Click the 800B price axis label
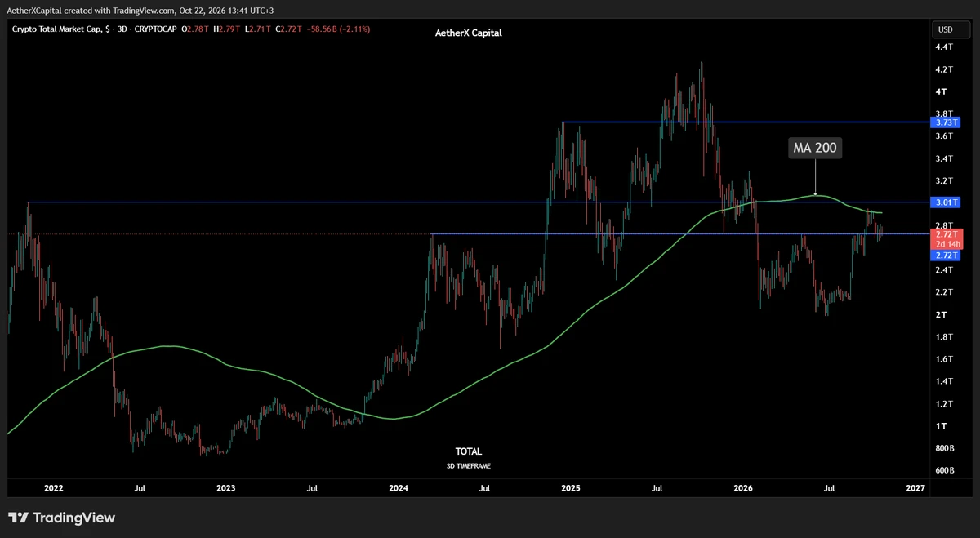This screenshot has height=538, width=980. [944, 448]
